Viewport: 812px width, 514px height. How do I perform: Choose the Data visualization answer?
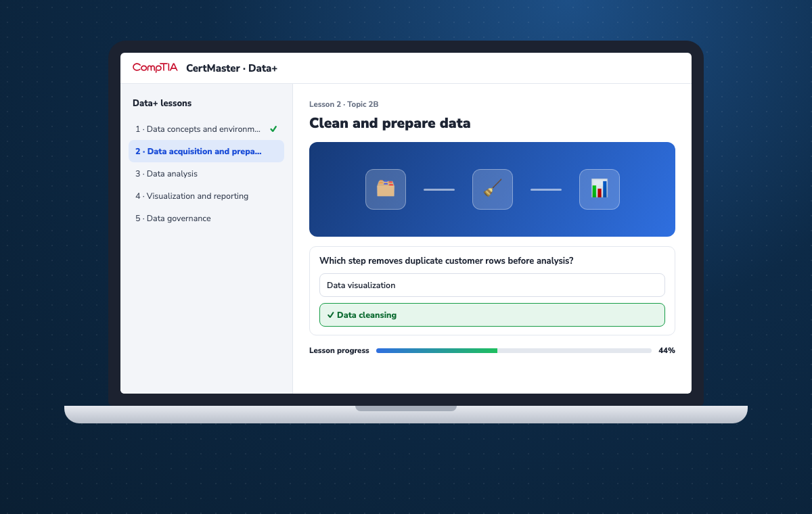[492, 285]
